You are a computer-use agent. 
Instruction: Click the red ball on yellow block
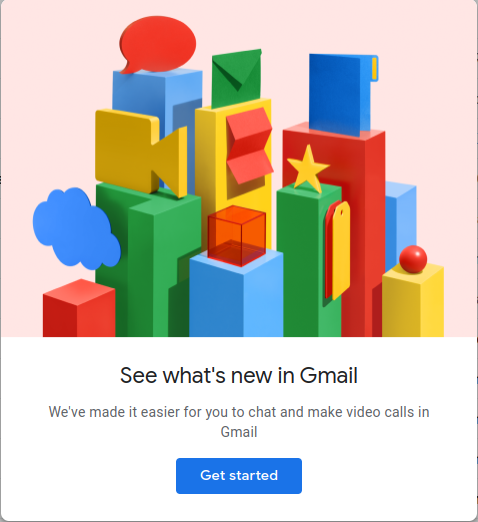(x=413, y=259)
